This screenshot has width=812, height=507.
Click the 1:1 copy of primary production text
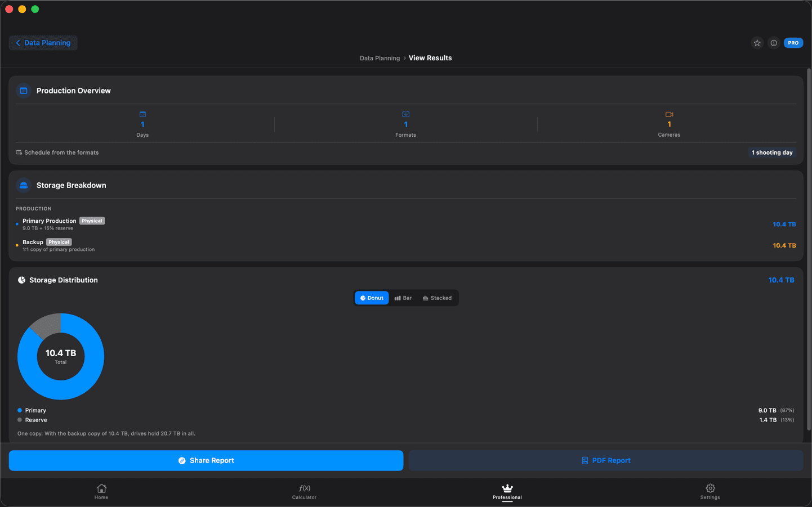[59, 250]
